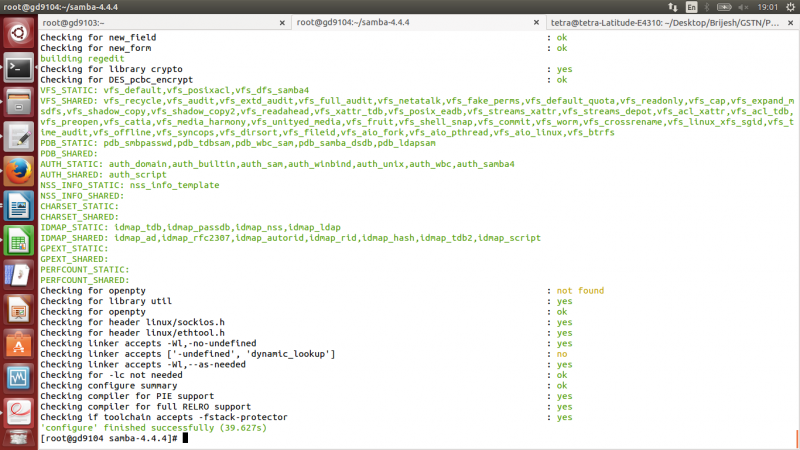Click the Bluetooth indicator icon
This screenshot has width=800, height=450.
pyautogui.click(x=707, y=7)
